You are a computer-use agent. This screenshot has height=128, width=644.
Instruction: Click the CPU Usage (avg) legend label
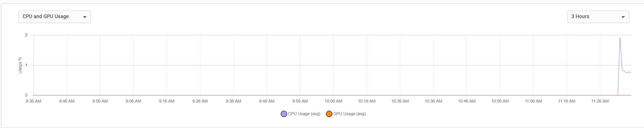coord(304,114)
